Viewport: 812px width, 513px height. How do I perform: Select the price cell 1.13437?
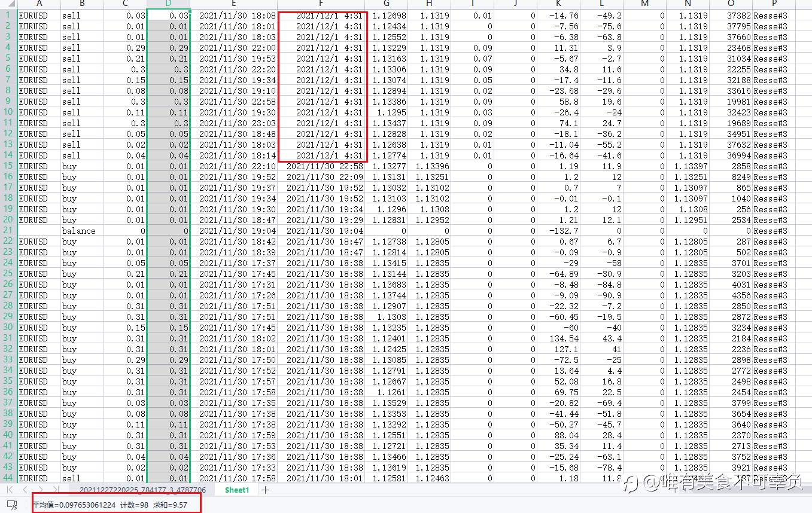click(387, 123)
